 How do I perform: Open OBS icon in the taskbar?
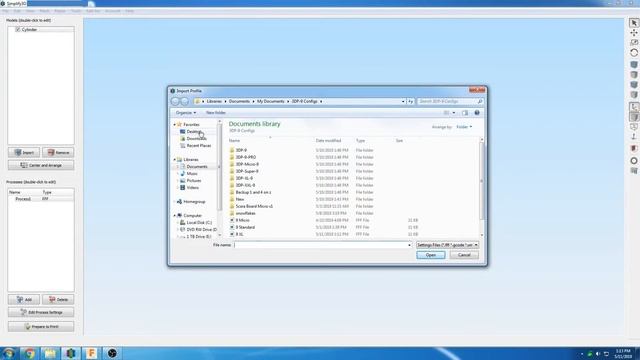click(112, 353)
